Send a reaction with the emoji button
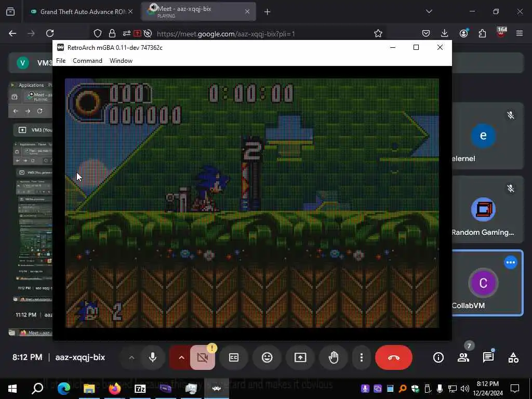 [267, 357]
